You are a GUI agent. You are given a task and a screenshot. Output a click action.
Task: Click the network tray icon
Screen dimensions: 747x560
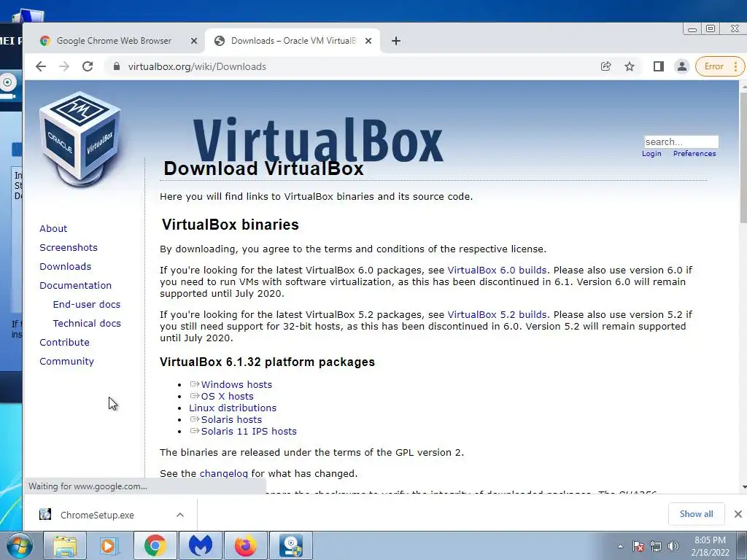click(x=656, y=547)
